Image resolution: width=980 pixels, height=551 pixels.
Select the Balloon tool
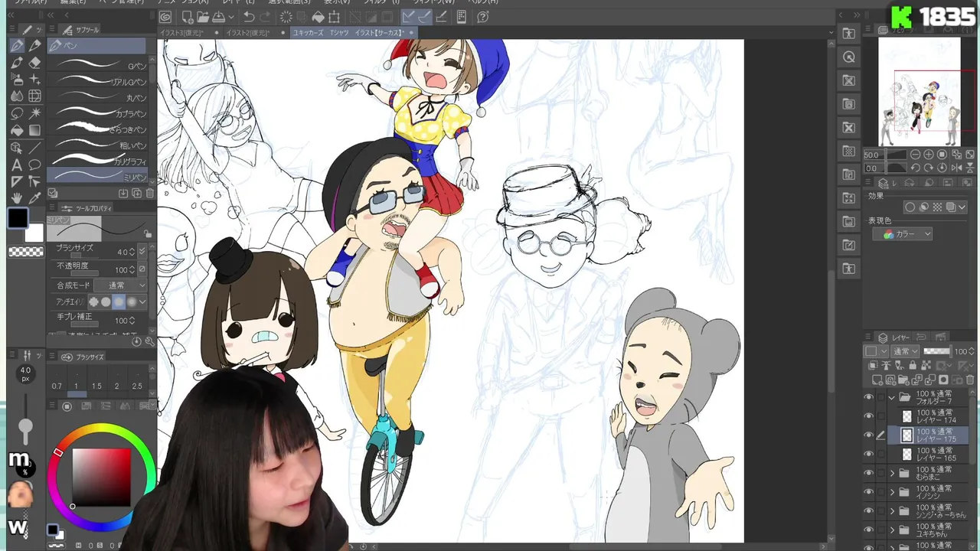(34, 165)
